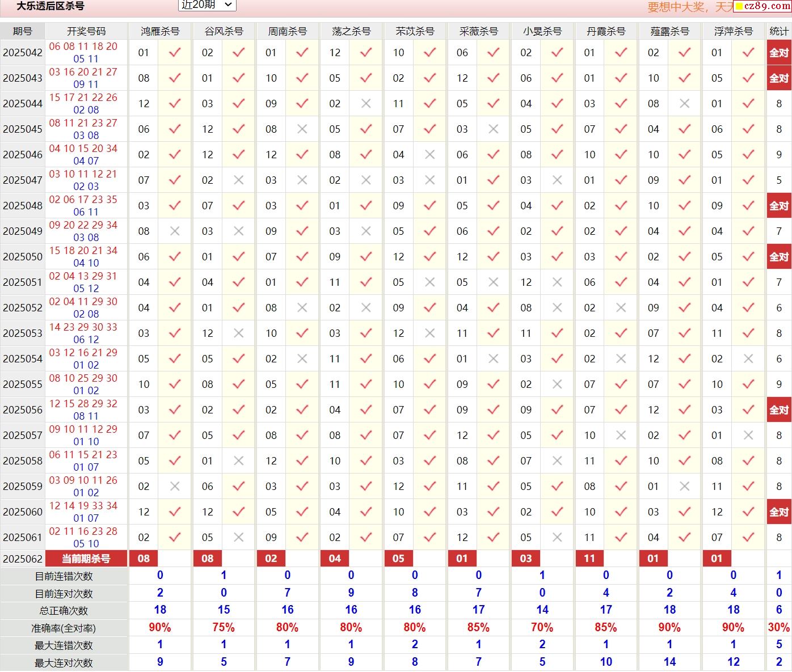
Task: Click the 薤露杀号 X mark in row 2025044
Action: coord(685,104)
